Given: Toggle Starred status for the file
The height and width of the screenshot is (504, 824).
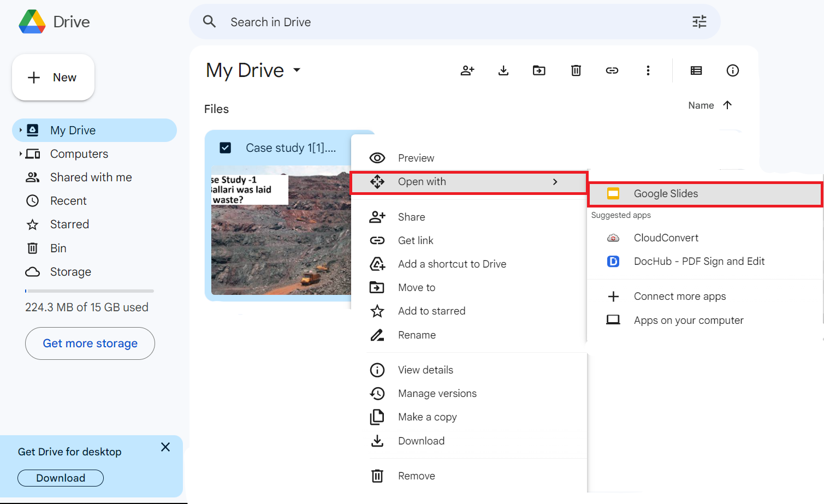Looking at the screenshot, I should [69, 224].
